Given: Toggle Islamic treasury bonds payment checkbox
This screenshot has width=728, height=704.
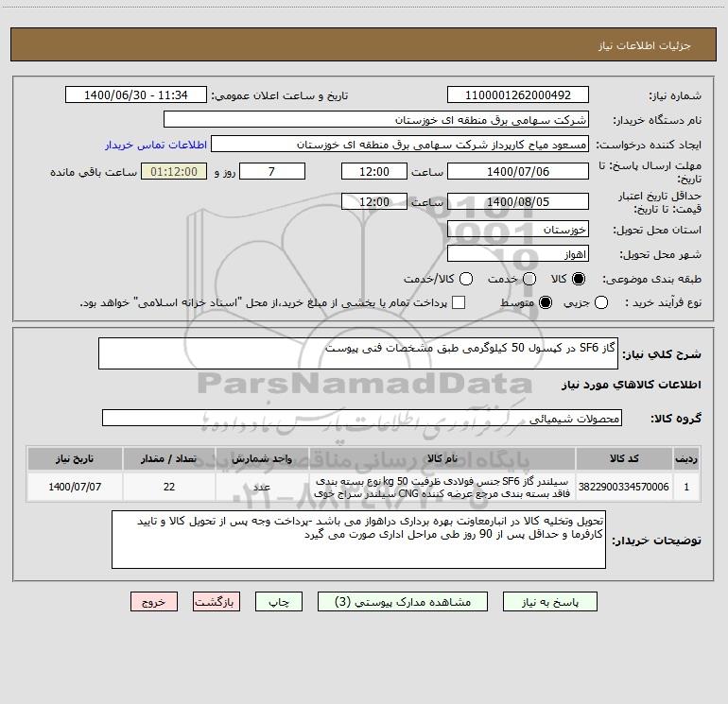Looking at the screenshot, I should (459, 302).
